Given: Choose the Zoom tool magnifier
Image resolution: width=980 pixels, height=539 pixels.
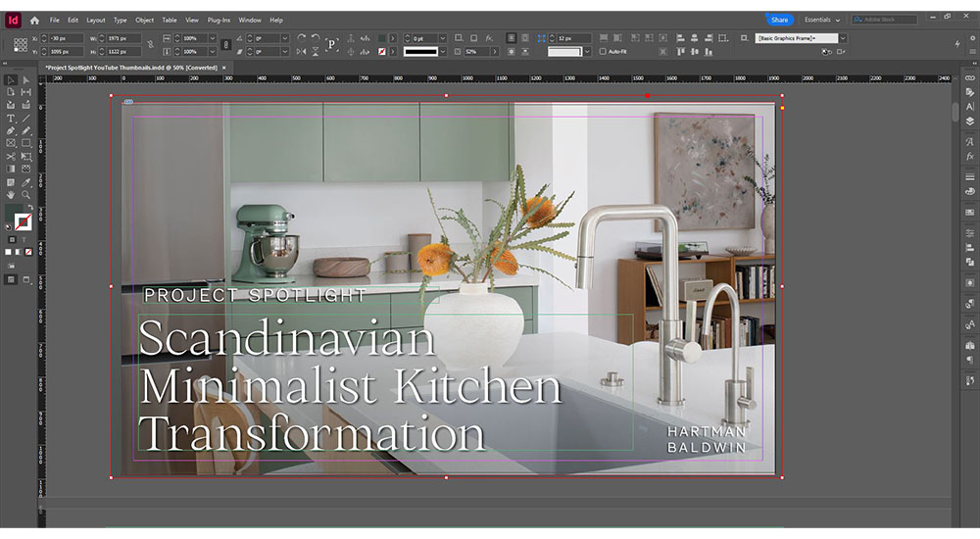Looking at the screenshot, I should [26, 194].
